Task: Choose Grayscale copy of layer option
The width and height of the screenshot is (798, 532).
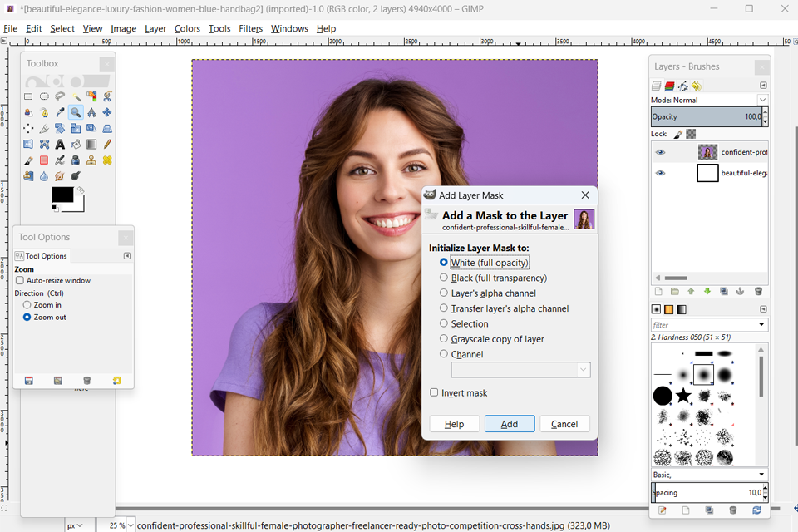Action: pyautogui.click(x=444, y=338)
